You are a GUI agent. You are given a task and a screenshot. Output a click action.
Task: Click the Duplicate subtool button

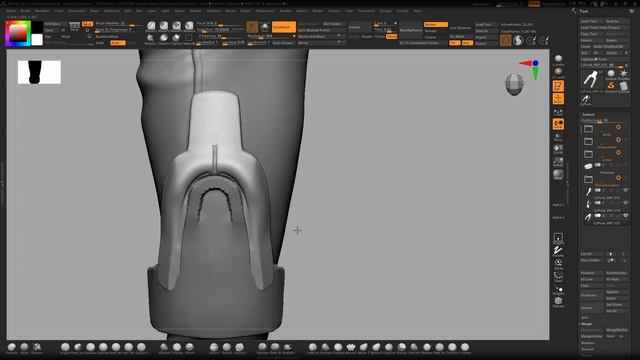pyautogui.click(x=591, y=295)
